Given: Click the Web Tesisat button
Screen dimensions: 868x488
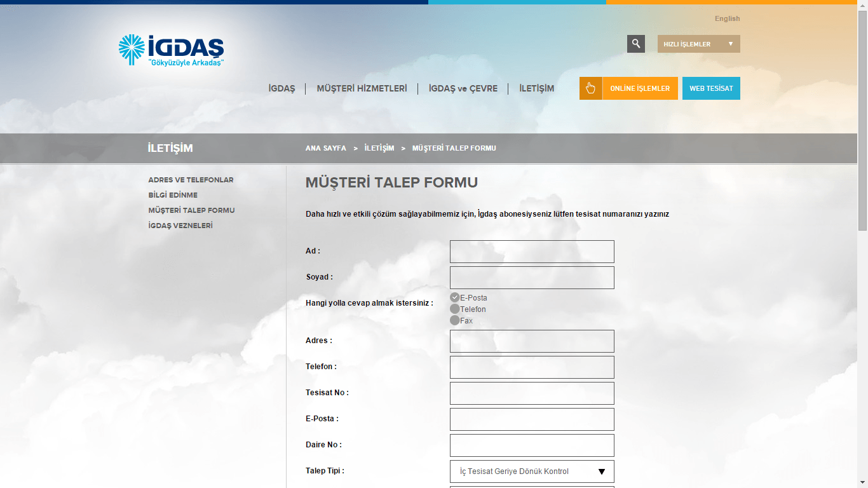Looking at the screenshot, I should pyautogui.click(x=711, y=88).
